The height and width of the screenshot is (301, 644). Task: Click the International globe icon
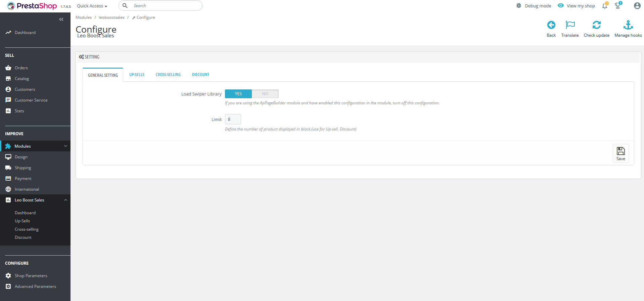(8, 189)
